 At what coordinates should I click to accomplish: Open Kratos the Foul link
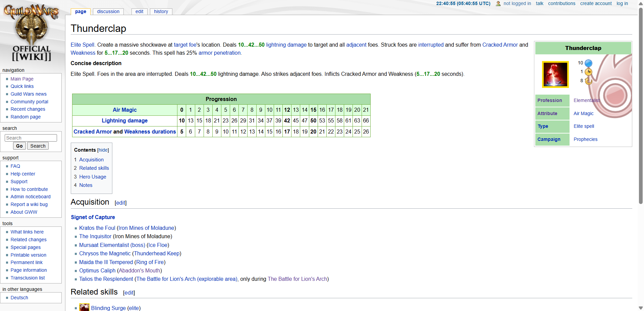(97, 228)
